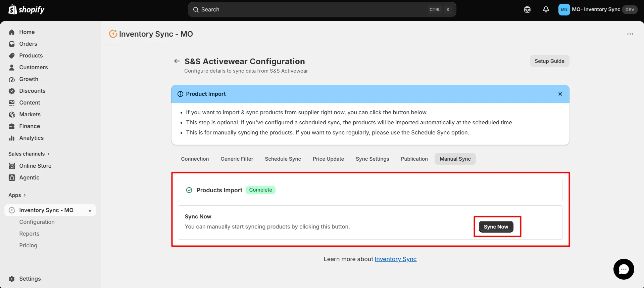
Task: Switch to the Generic Filter tab
Action: click(x=237, y=159)
